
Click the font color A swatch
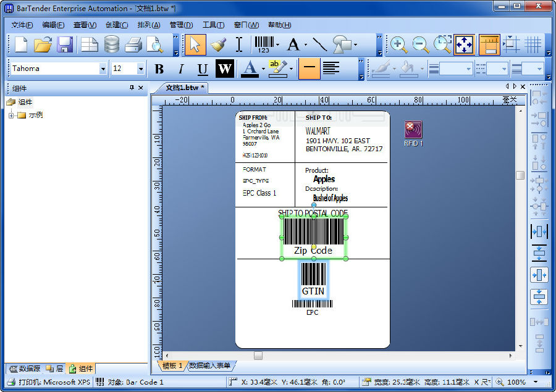249,69
